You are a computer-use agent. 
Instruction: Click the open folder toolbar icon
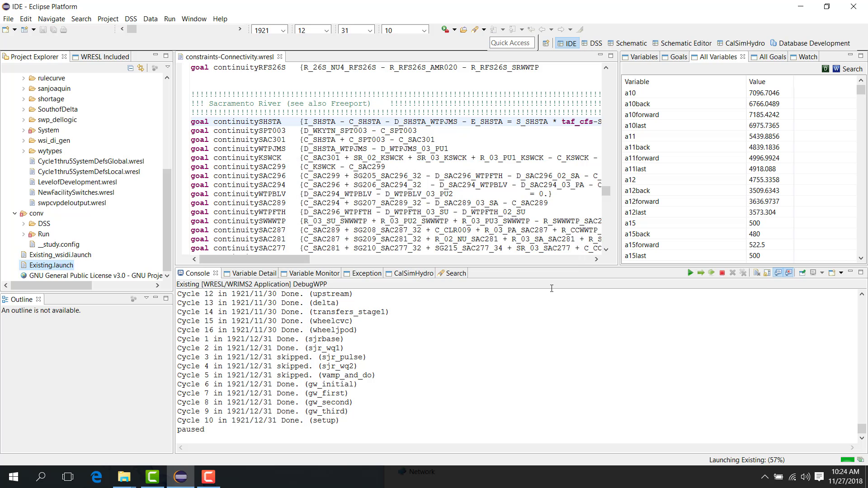[463, 30]
